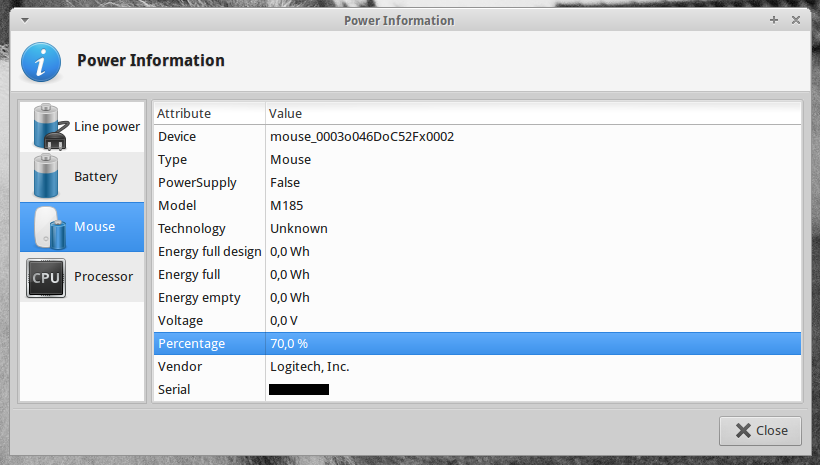Screen dimensions: 820x465
Task: Maximize window using the plus icon
Action: [774, 20]
